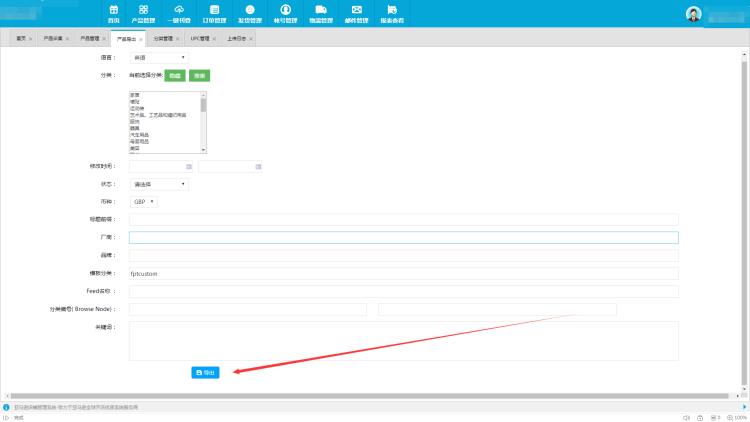Open the 邮件管理 envelope icon
Image resolution: width=750 pixels, height=422 pixels.
click(356, 10)
